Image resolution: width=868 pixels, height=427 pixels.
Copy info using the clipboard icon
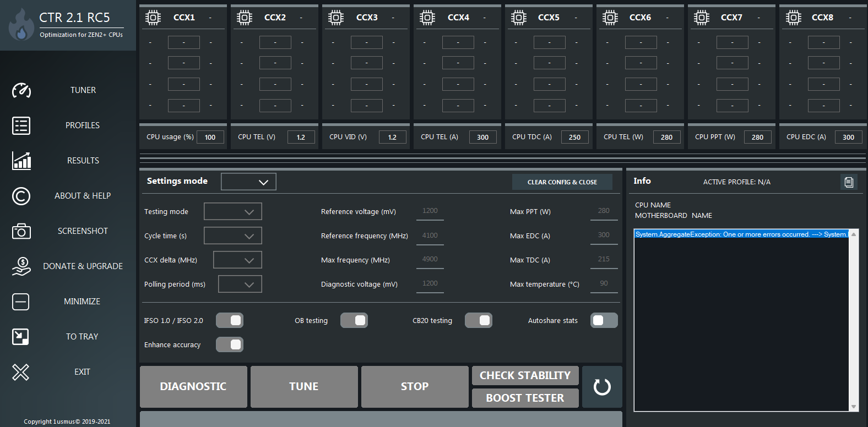(x=849, y=182)
